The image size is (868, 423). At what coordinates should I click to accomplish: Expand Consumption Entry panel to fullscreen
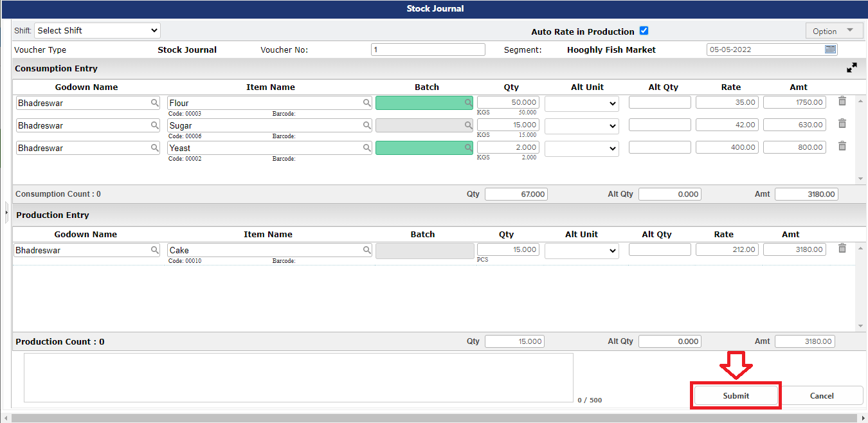851,67
